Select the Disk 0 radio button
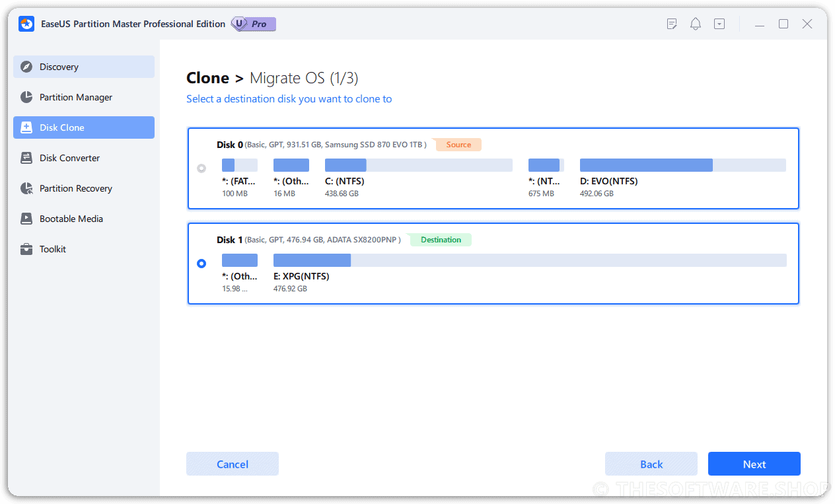This screenshot has width=835, height=504. click(x=201, y=168)
